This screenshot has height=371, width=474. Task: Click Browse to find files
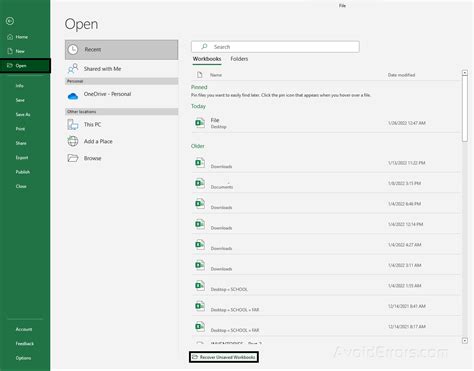121,158
